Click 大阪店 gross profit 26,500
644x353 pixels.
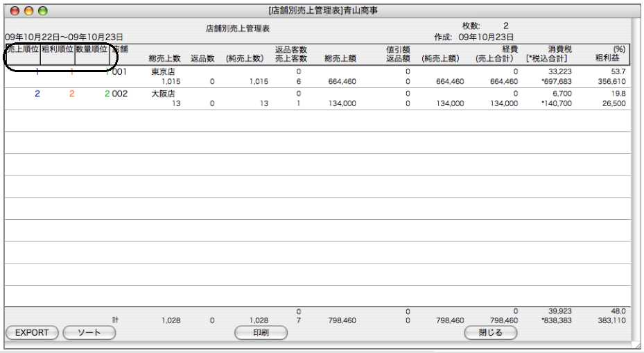point(614,103)
